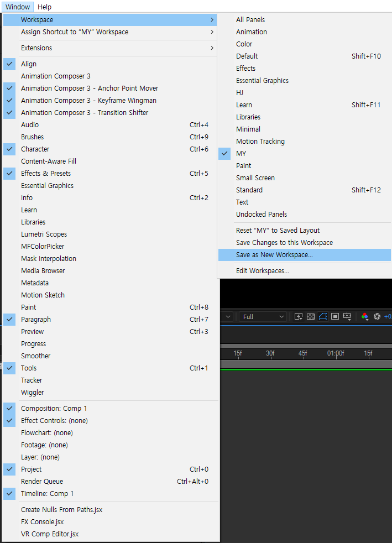This screenshot has height=543, width=392.
Task: Run the FX Console.jsx script
Action: point(110,522)
